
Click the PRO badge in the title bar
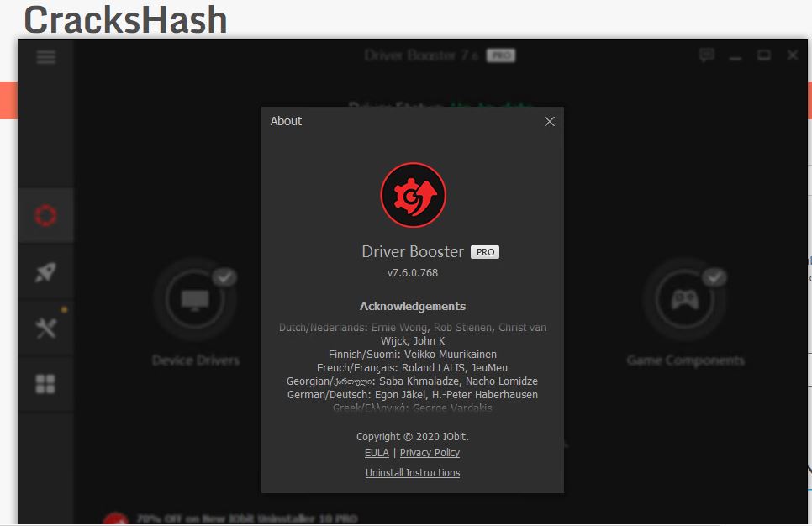pos(501,55)
